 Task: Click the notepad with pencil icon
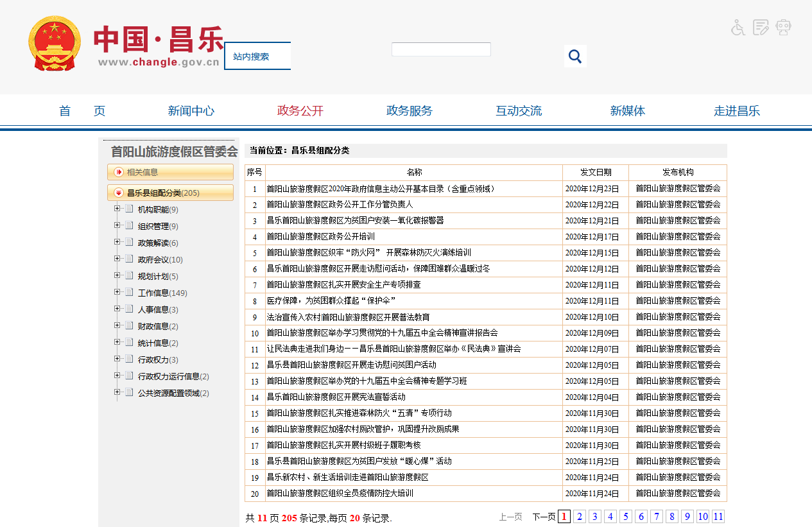(x=761, y=28)
